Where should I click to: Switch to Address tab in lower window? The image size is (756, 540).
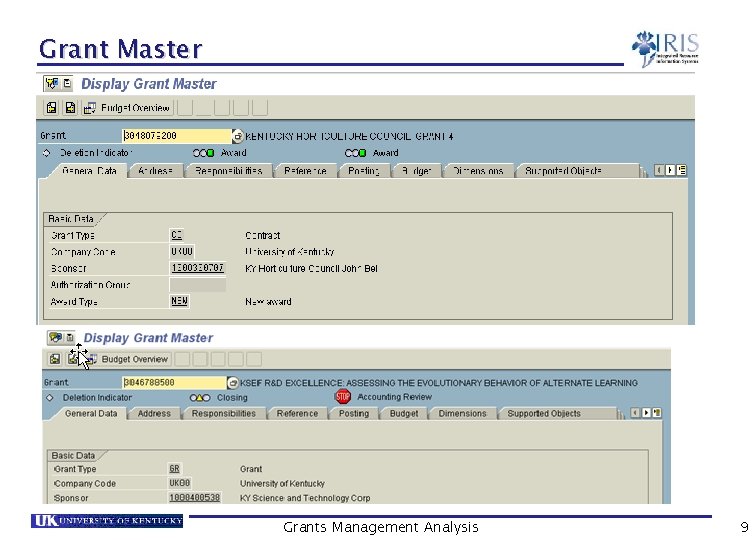click(154, 413)
